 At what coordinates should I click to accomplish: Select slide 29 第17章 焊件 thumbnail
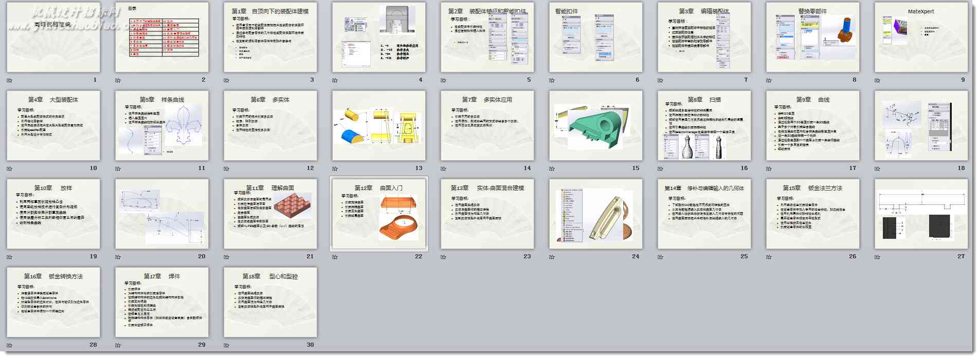[161, 302]
